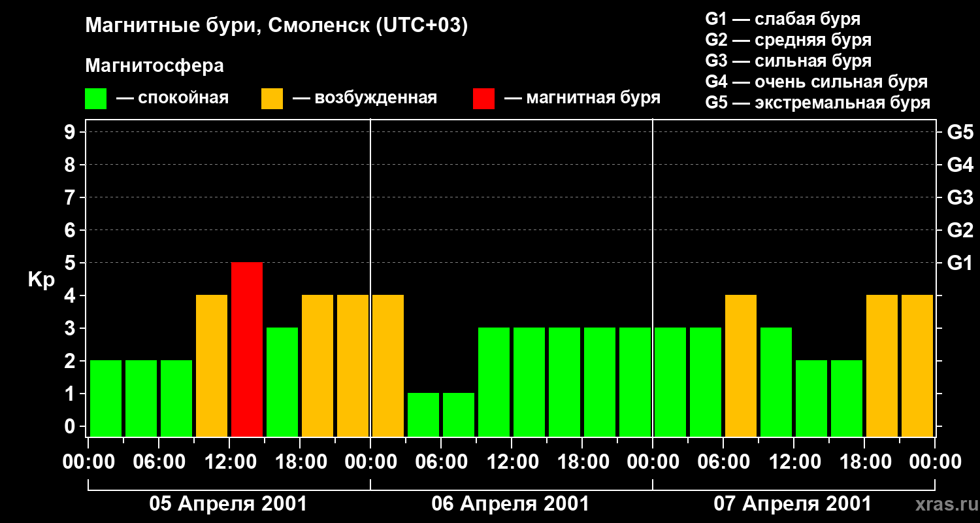The width and height of the screenshot is (980, 523).
Task: Click the '— возбужденная' legend label
Action: click(365, 99)
